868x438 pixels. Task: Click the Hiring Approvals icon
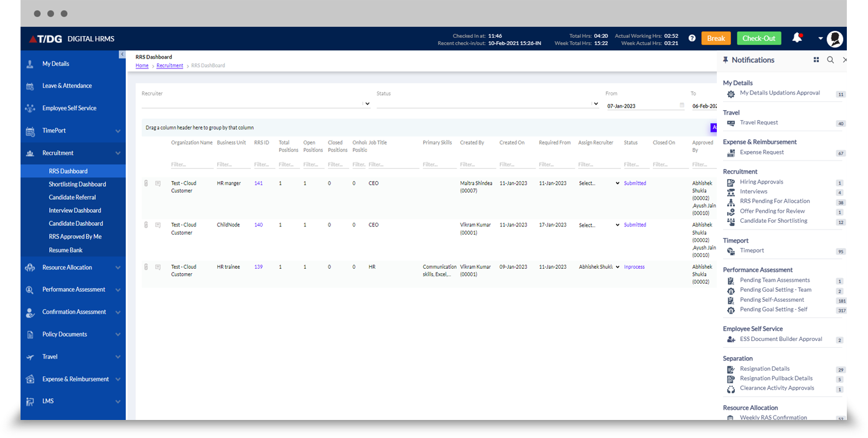730,182
